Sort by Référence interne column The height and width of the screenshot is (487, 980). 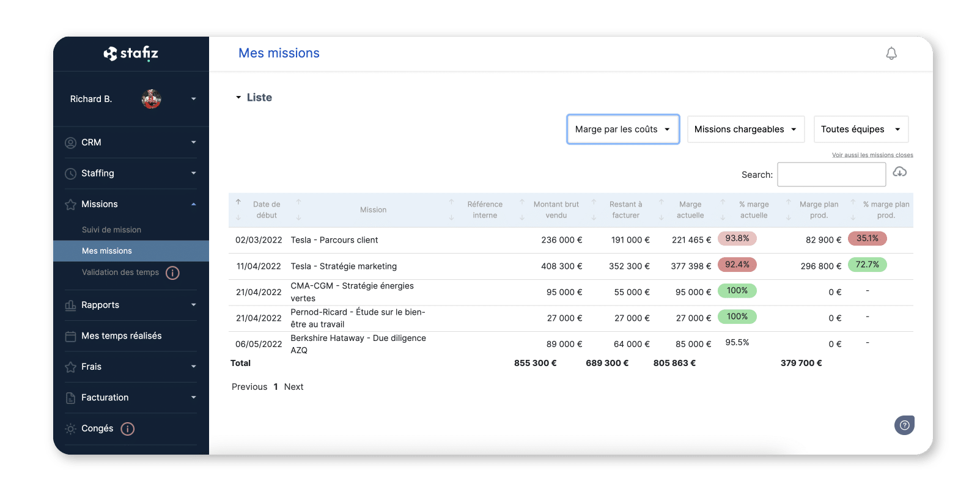[x=485, y=210]
